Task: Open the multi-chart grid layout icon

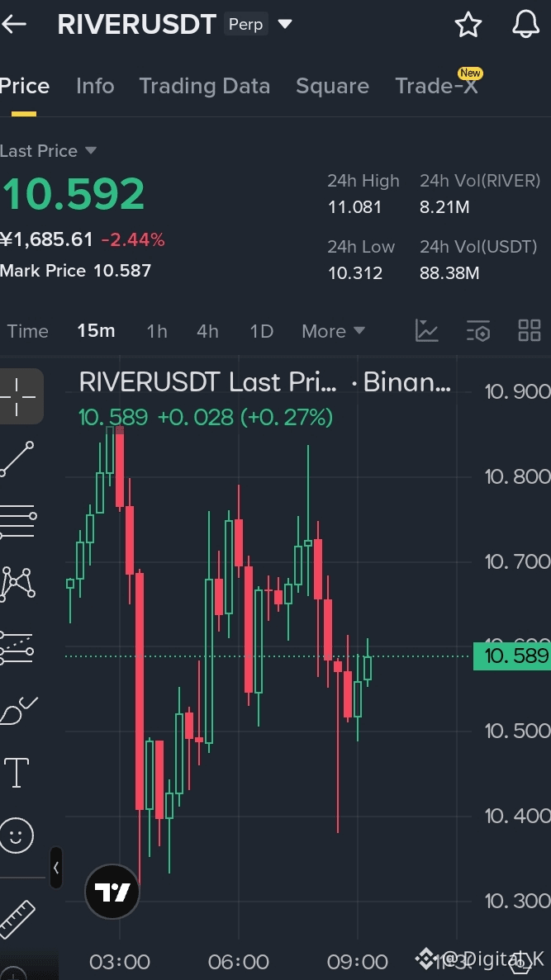Action: click(x=530, y=330)
